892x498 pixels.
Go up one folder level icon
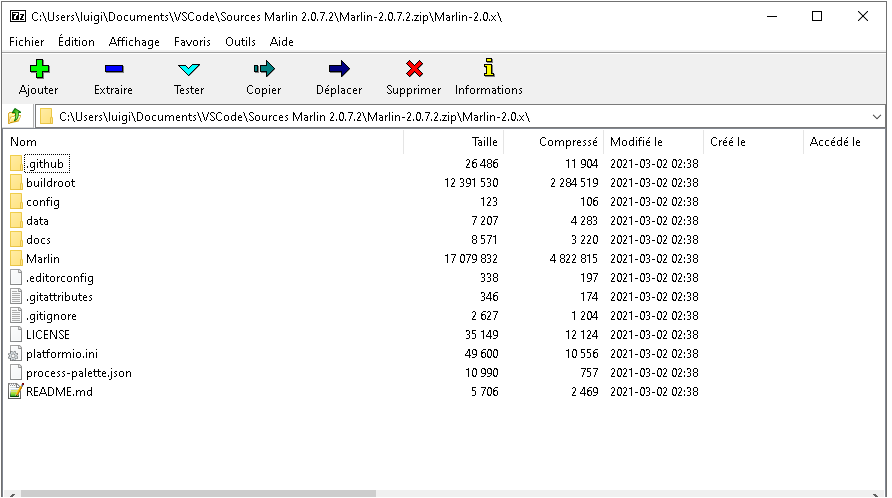click(x=15, y=117)
